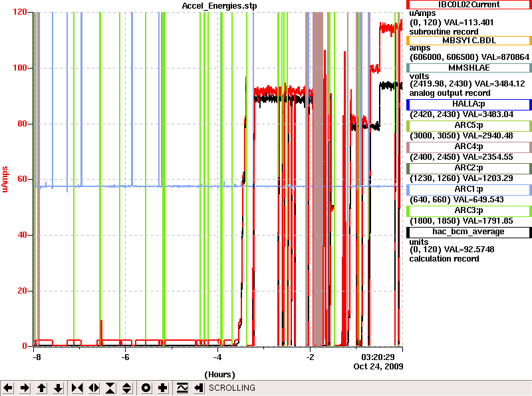532x396 pixels.
Task: Click the 'units' label under hac_bcm_average
Action: coord(419,242)
